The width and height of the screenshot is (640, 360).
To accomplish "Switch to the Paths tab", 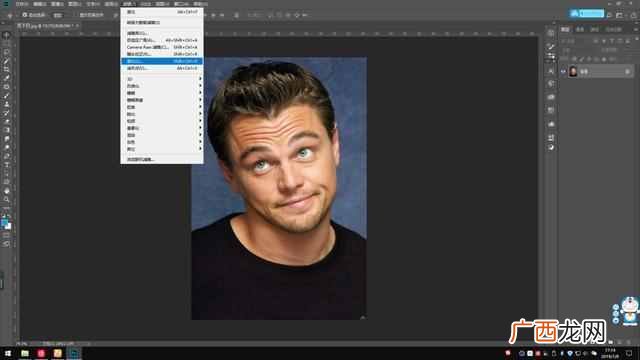I will (x=594, y=29).
